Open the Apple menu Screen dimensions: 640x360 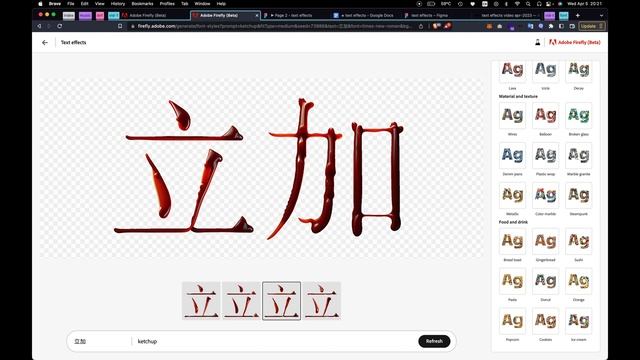[x=40, y=4]
